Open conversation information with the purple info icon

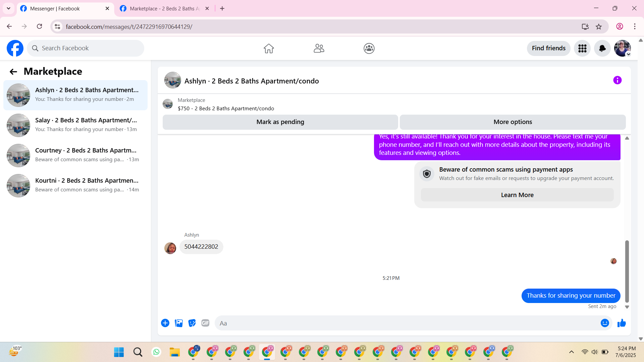[x=617, y=80]
